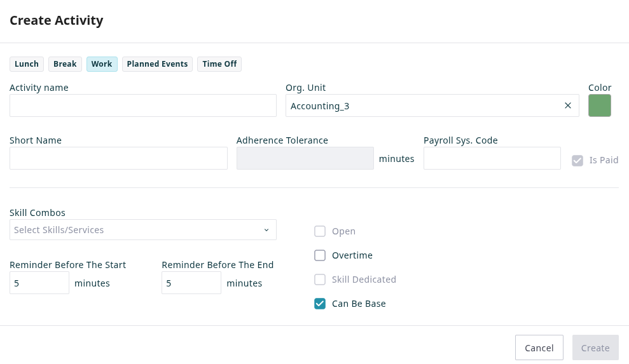Toggle the Is Paid checkbox

coord(577,160)
